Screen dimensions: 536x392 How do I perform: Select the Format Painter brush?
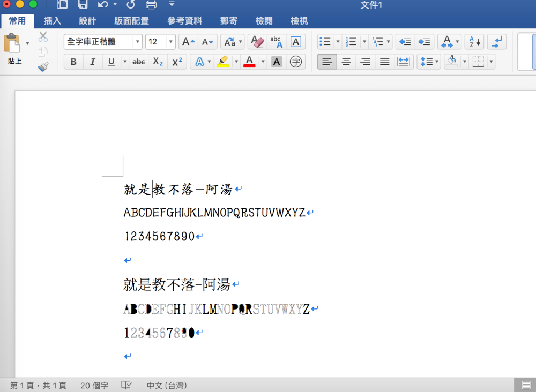pyautogui.click(x=43, y=66)
